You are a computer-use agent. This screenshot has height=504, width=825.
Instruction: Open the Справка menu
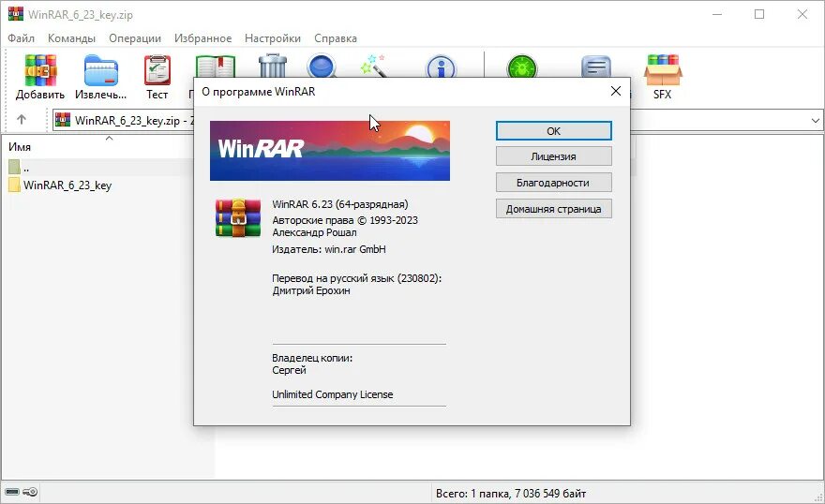(336, 38)
